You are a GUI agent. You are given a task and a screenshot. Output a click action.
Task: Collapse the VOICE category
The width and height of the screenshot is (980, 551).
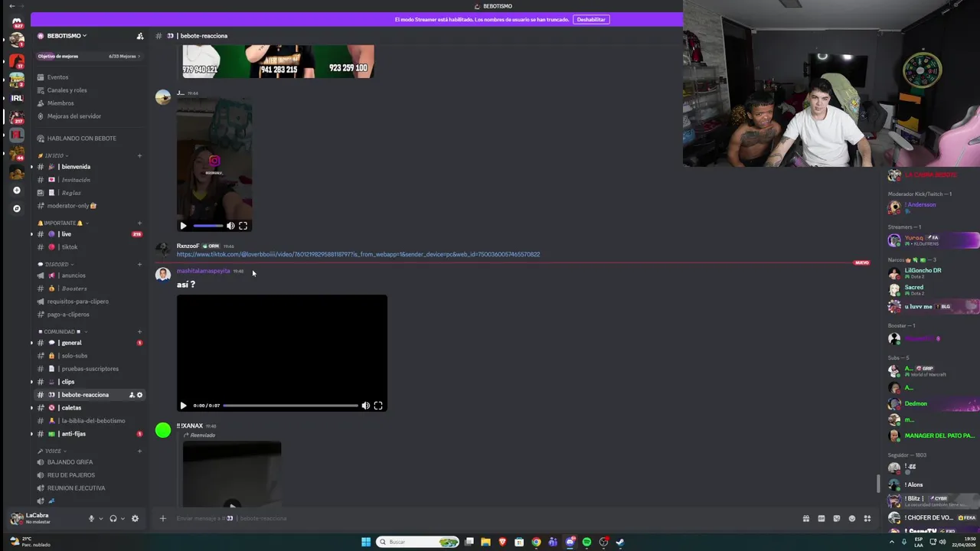pos(52,451)
